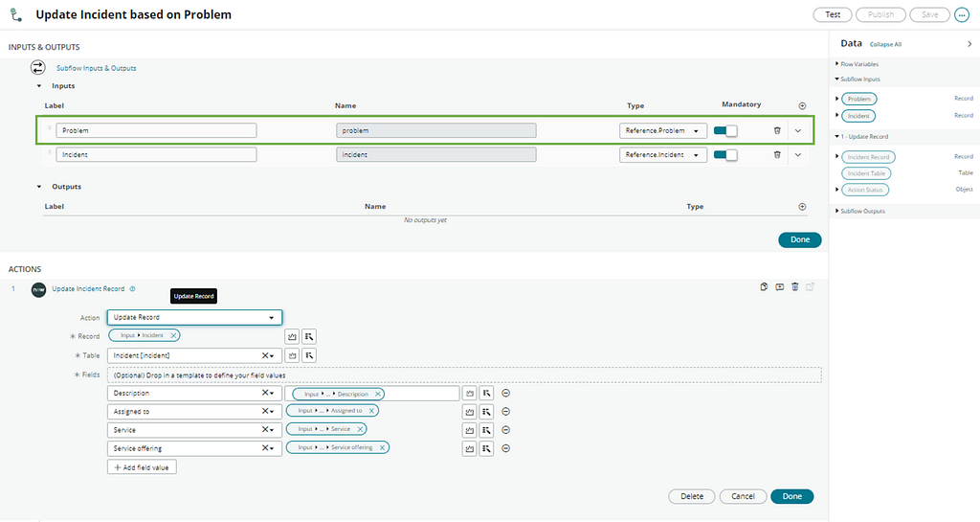Click the info icon beside Update Incident Record

click(x=132, y=289)
